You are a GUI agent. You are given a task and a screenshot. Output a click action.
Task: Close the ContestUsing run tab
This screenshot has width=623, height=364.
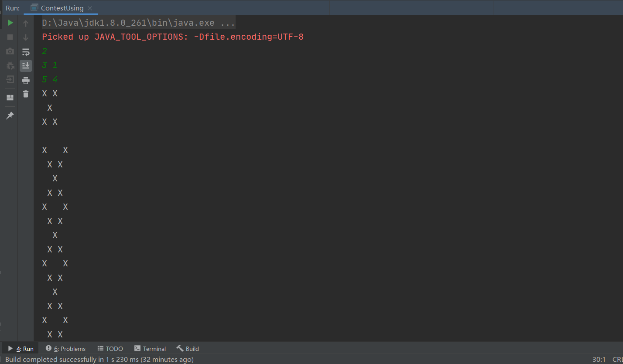point(90,8)
